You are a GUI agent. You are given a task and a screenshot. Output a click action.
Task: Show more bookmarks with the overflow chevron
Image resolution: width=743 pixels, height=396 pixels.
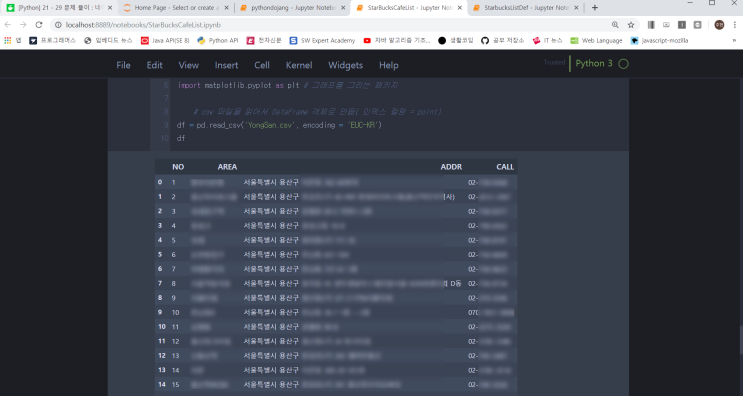pyautogui.click(x=734, y=41)
